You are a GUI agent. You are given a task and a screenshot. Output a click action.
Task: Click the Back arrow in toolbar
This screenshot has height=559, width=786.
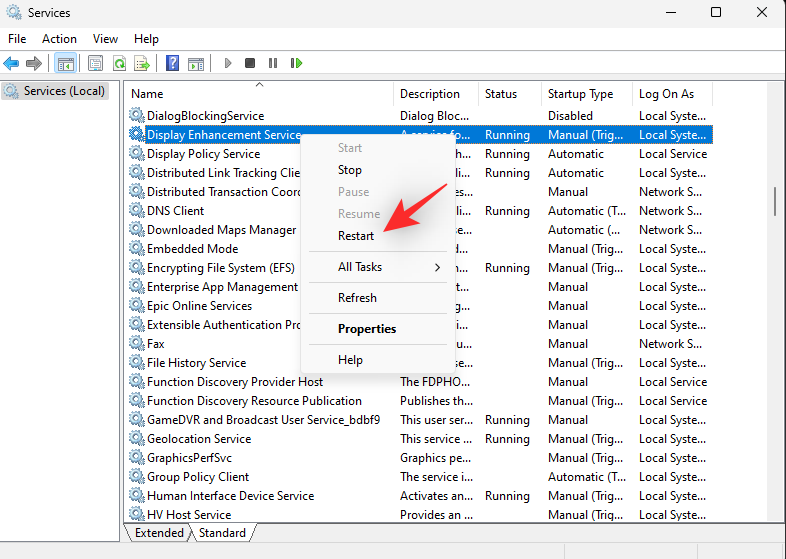coord(12,63)
